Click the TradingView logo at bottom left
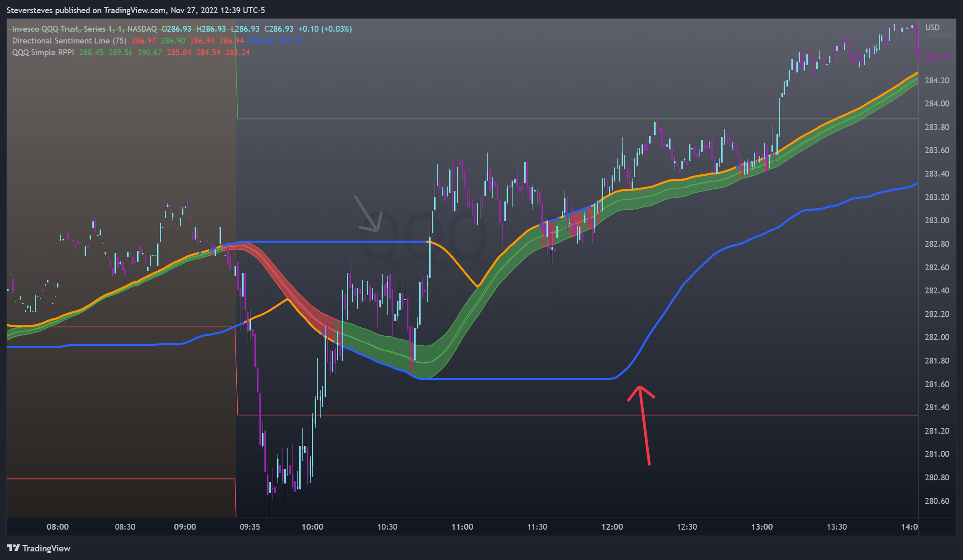 point(39,548)
